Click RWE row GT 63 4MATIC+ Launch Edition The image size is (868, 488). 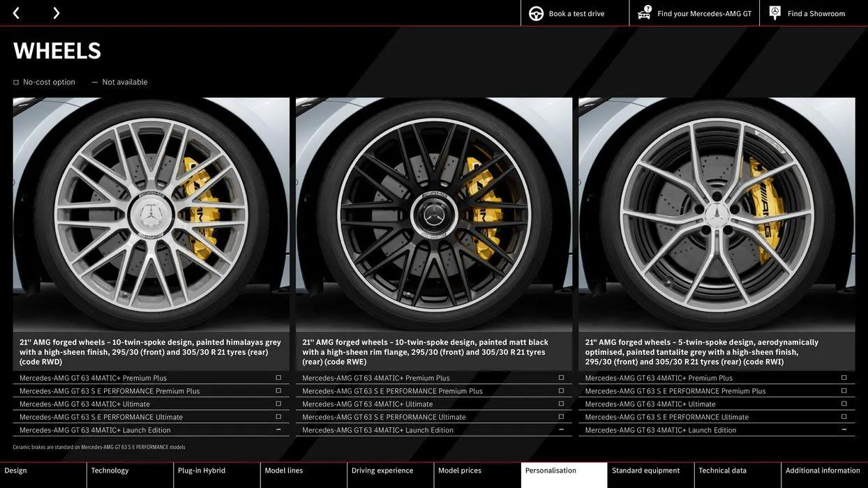point(434,430)
